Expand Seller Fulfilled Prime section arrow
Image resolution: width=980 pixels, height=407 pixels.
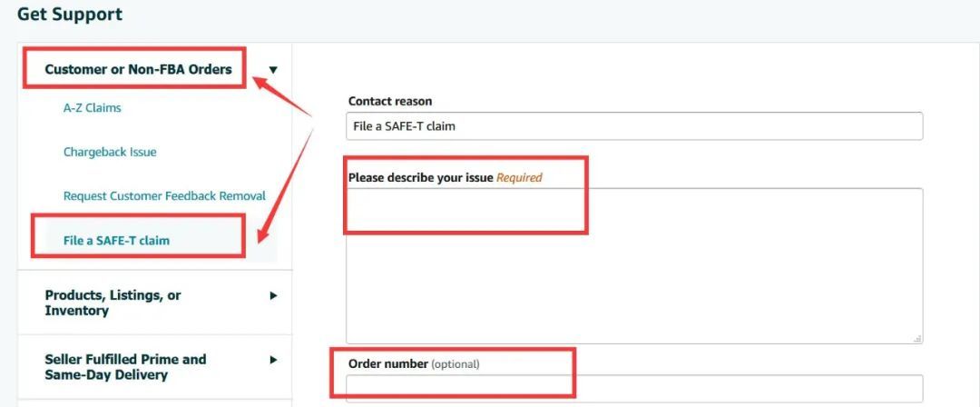click(x=273, y=360)
